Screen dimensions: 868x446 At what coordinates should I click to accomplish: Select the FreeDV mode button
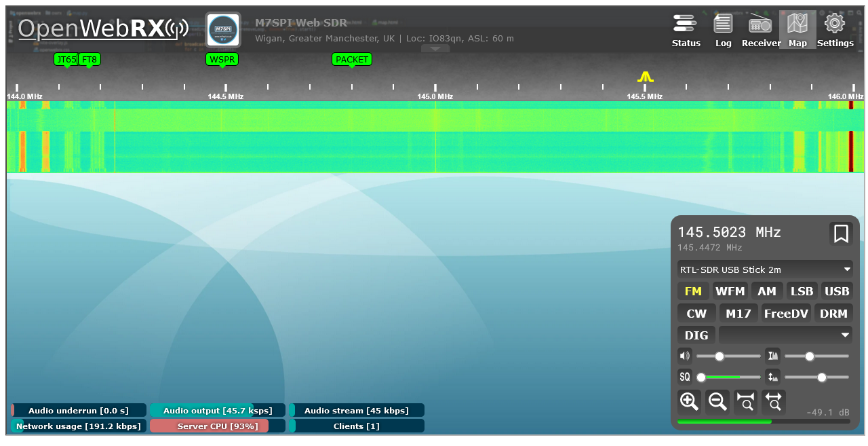[x=785, y=313]
